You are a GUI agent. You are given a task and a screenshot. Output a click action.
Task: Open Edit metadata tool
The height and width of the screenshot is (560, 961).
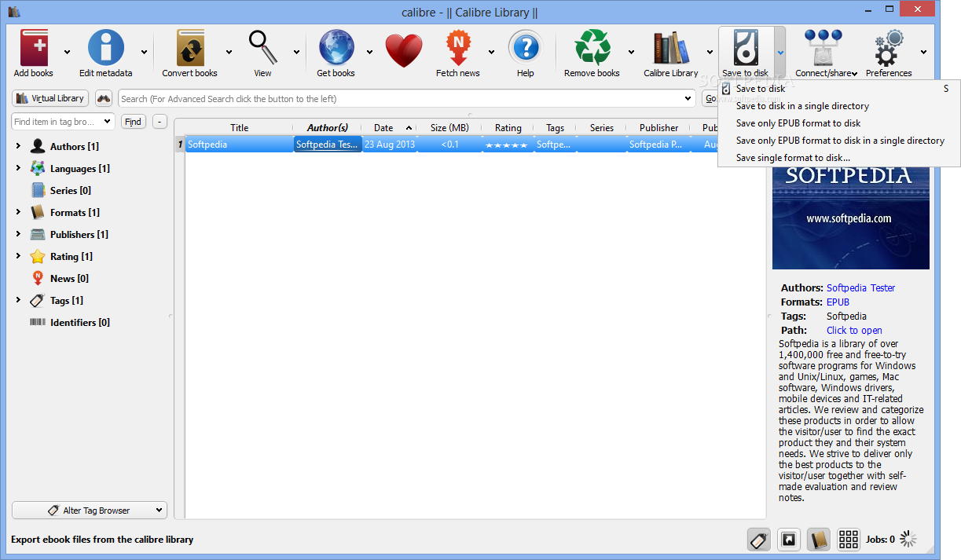point(106,49)
